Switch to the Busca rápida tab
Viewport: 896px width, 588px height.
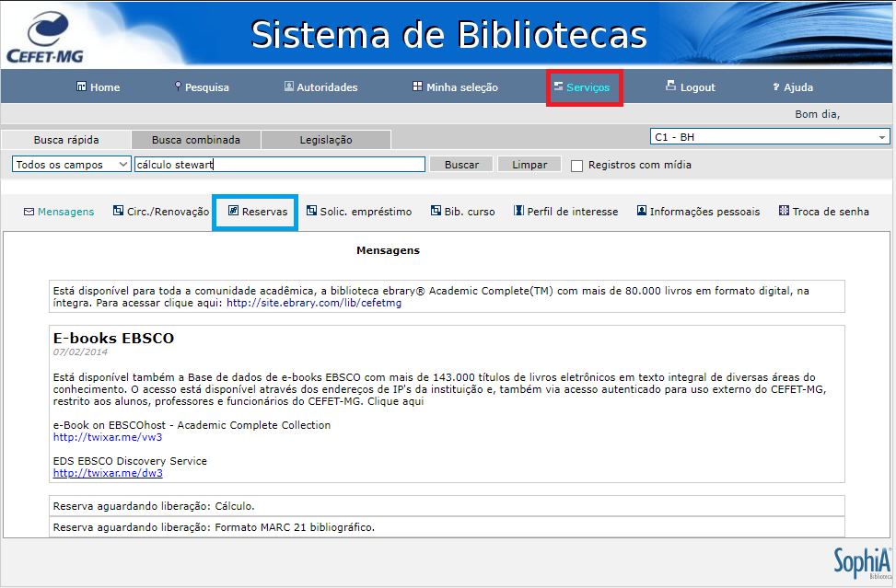[x=66, y=140]
